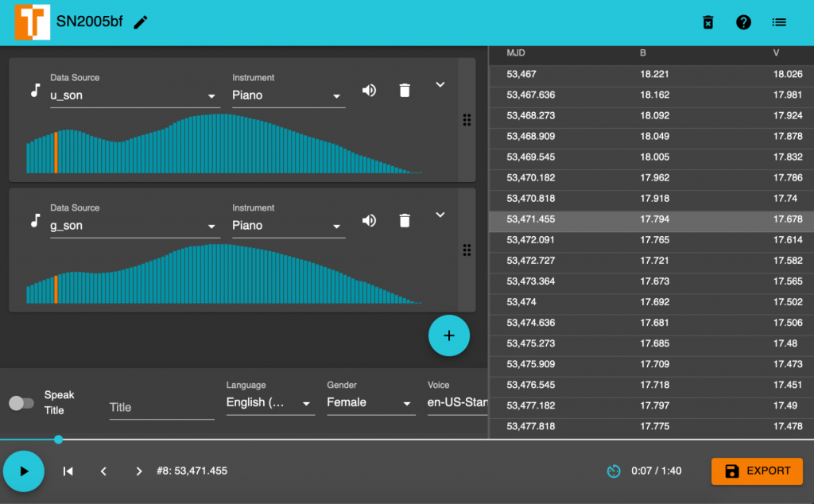This screenshot has height=504, width=814.
Task: Open Instrument dropdown on u_son track
Action: (x=289, y=95)
